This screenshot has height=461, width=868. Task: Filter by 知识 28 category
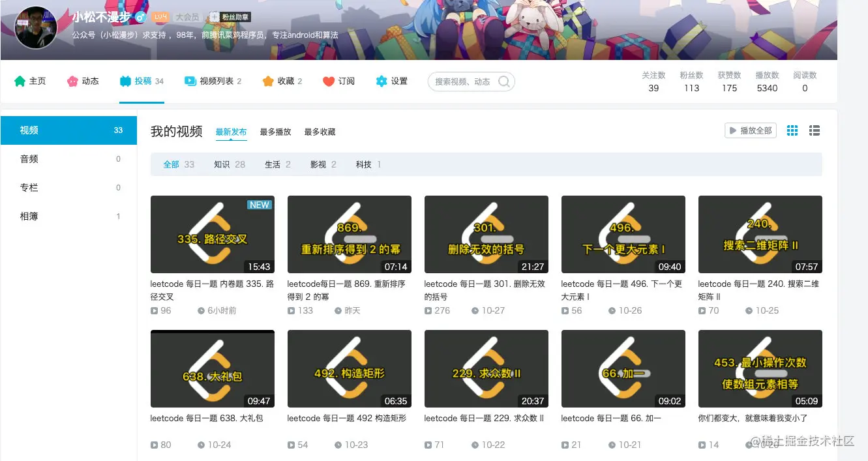click(x=230, y=164)
